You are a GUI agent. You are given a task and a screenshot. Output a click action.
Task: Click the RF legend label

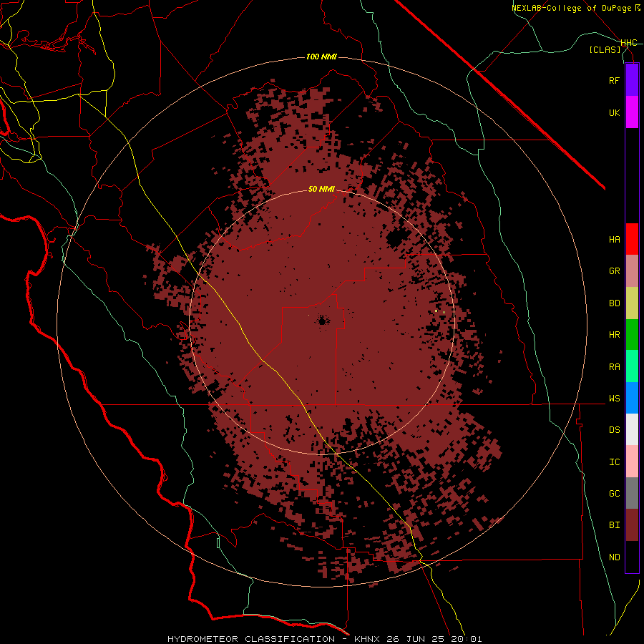[615, 80]
